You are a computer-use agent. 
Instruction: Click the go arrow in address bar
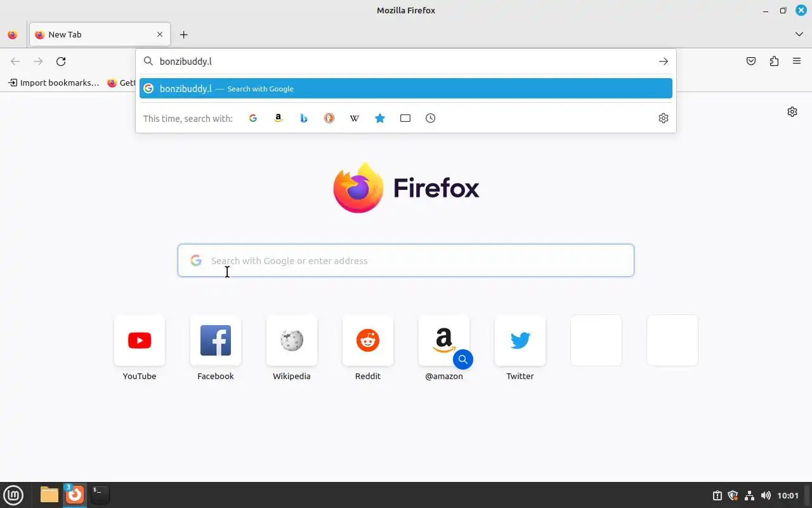tap(663, 62)
